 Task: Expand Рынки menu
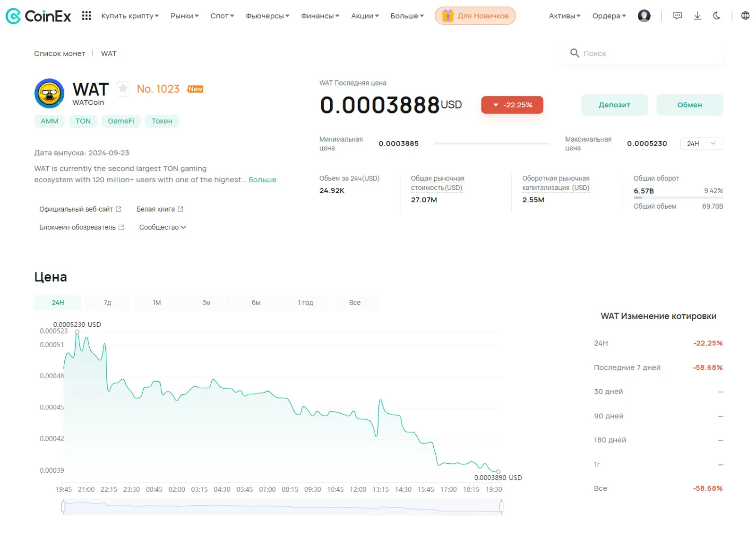(x=185, y=16)
